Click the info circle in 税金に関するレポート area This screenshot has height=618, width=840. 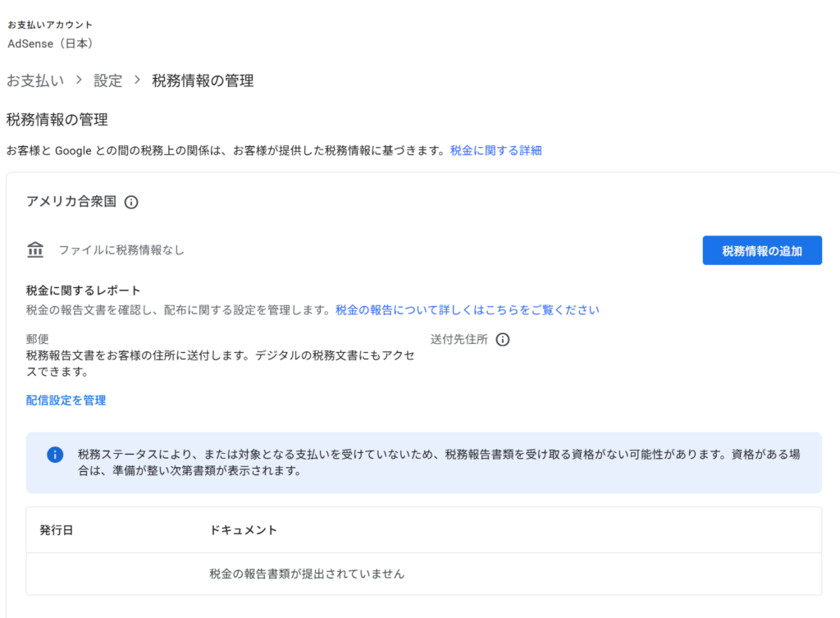(x=503, y=339)
